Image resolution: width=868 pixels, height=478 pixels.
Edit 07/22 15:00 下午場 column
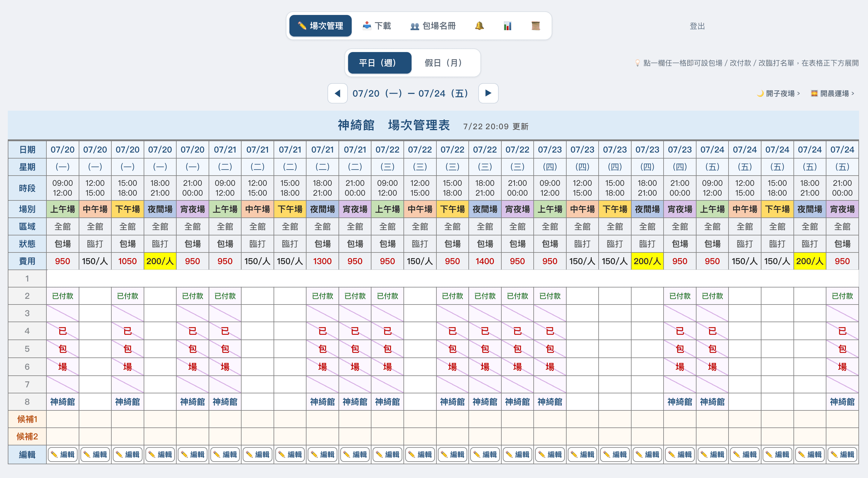(x=453, y=454)
